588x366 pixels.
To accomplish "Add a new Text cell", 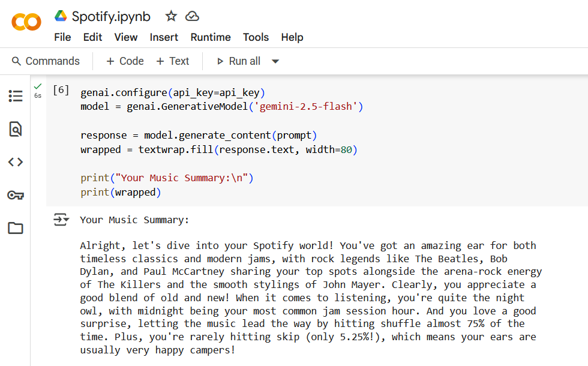I will 173,61.
